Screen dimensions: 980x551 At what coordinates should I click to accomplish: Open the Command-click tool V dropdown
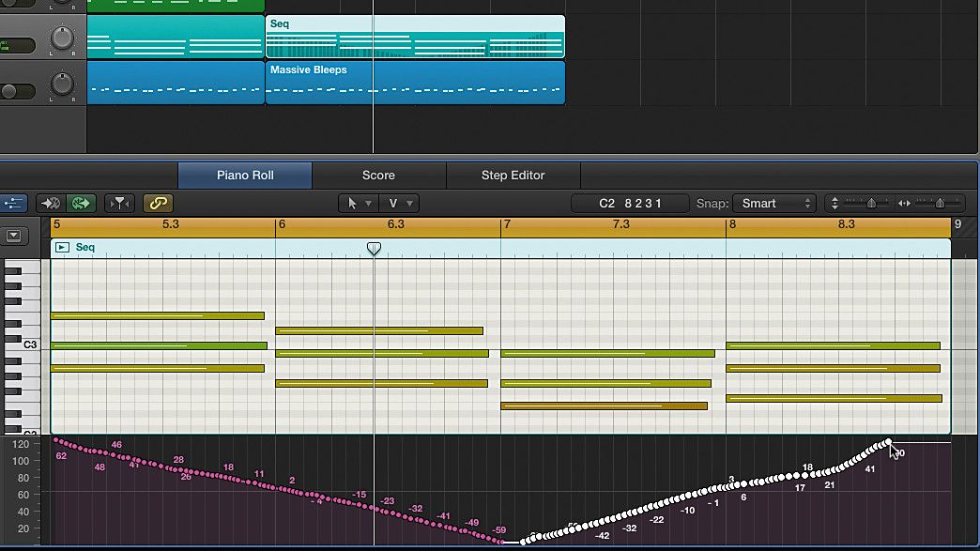click(409, 204)
